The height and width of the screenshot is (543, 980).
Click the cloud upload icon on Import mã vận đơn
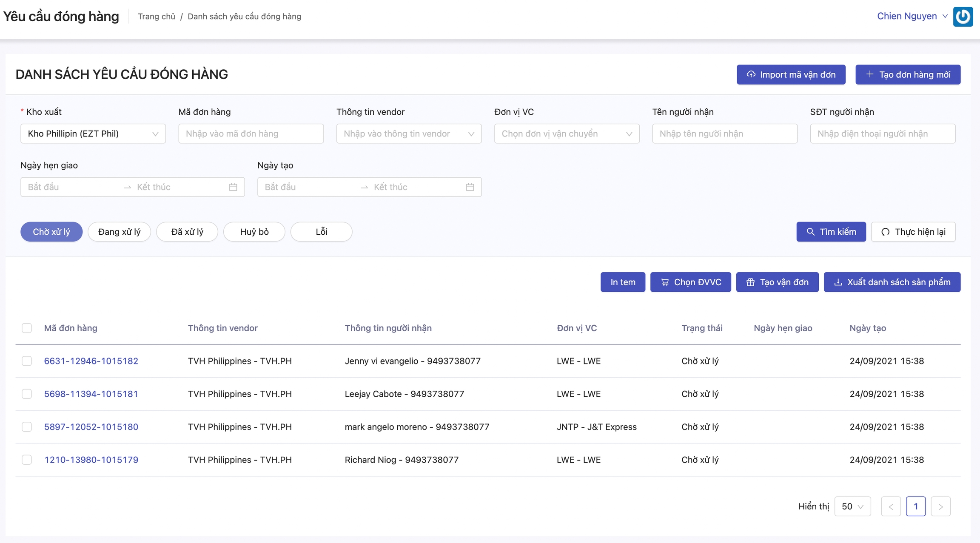tap(751, 74)
